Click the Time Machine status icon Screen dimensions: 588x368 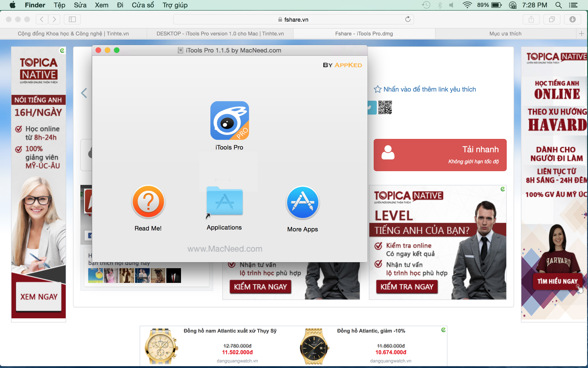pos(426,5)
